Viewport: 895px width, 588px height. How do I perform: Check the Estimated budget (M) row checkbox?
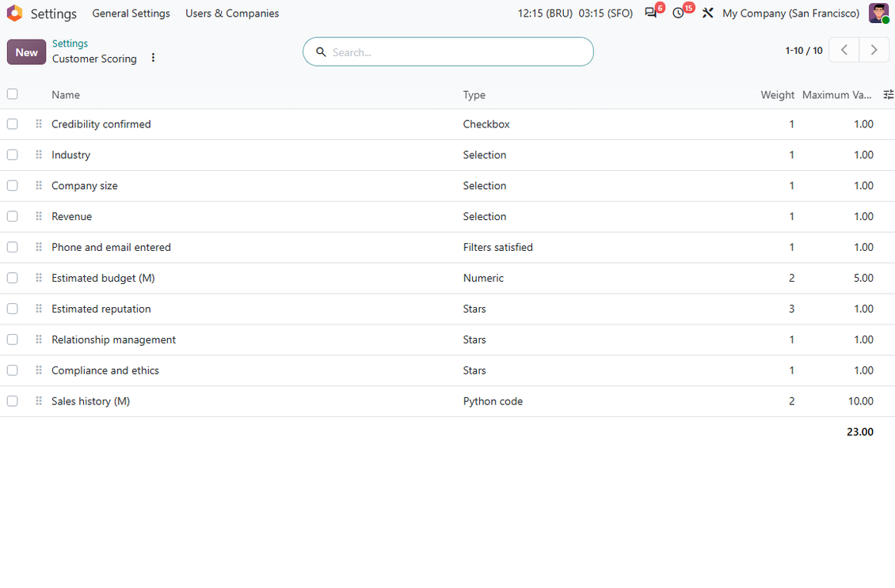13,278
